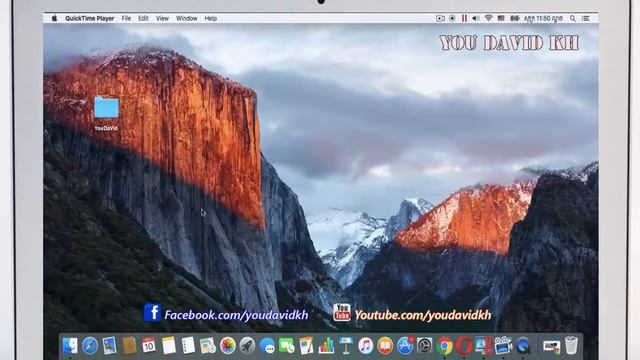This screenshot has width=640, height=360.
Task: Launch Maps from the dock
Action: tap(208, 346)
